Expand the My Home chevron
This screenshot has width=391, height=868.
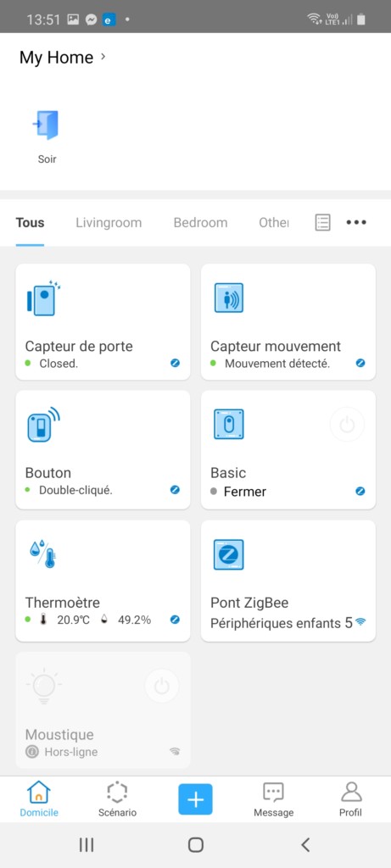(103, 57)
